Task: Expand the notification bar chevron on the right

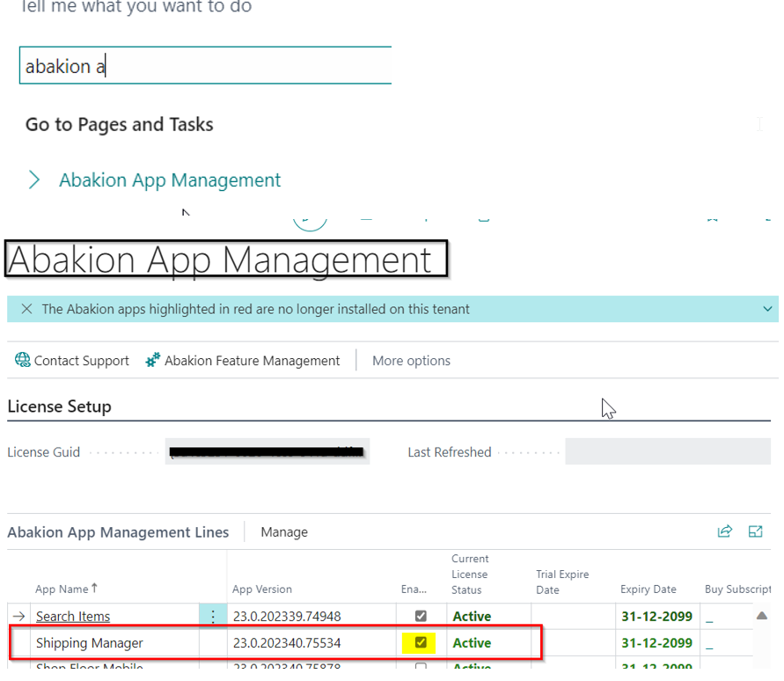Action: tap(768, 309)
